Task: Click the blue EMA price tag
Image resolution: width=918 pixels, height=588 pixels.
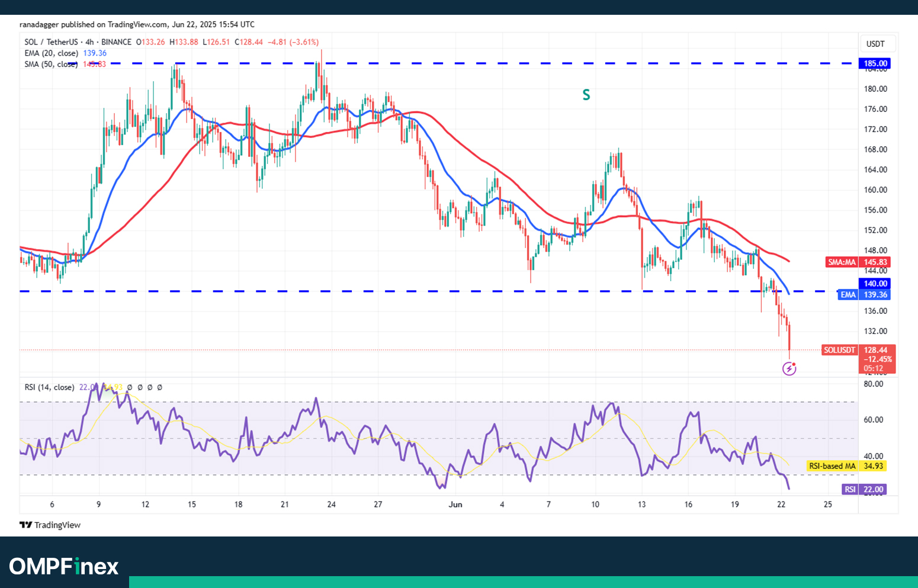Action: point(863,295)
